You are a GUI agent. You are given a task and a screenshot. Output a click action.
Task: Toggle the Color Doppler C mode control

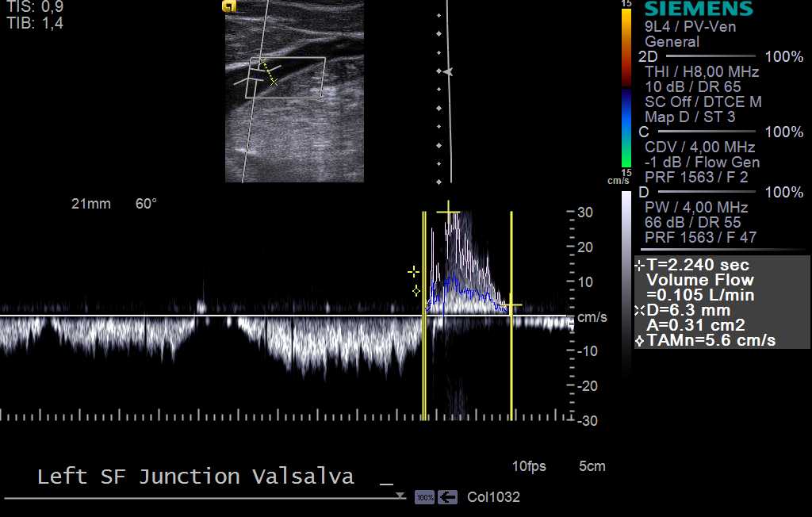click(644, 132)
